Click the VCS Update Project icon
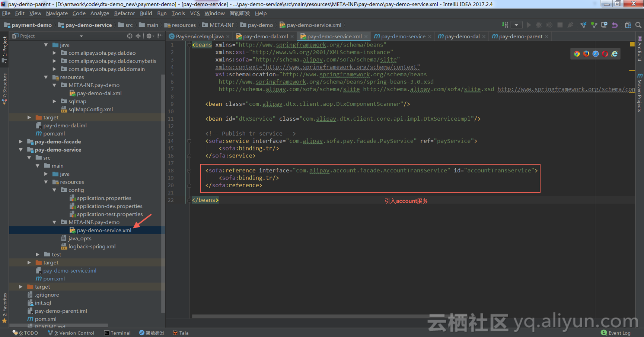 pos(583,25)
